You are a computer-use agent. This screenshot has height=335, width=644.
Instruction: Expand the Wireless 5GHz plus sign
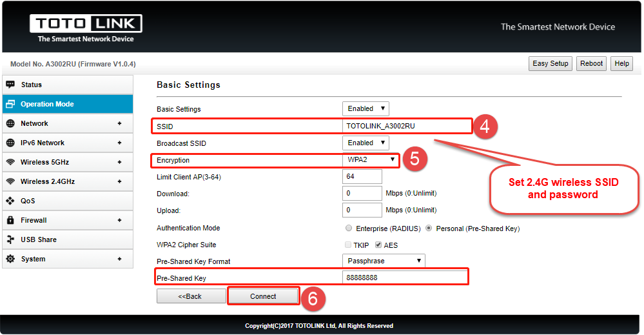click(x=119, y=162)
